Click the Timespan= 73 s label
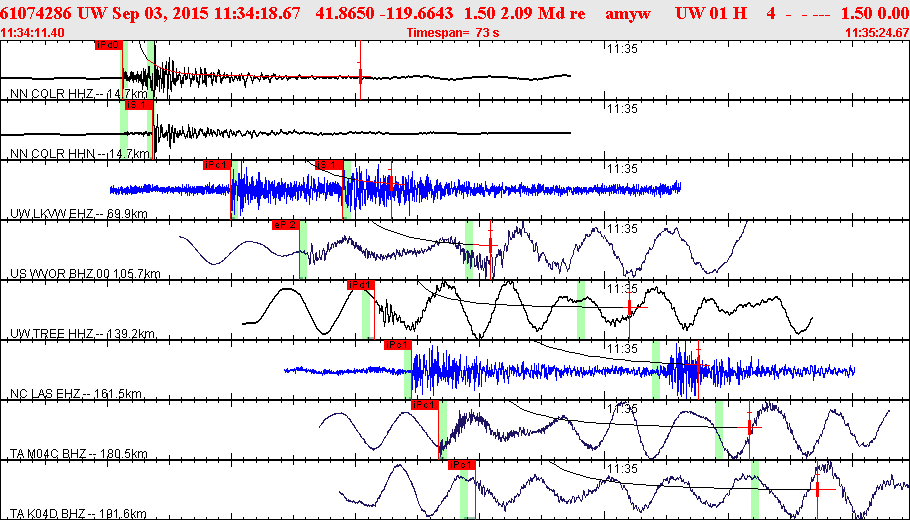Image resolution: width=910 pixels, height=520 pixels. (453, 32)
